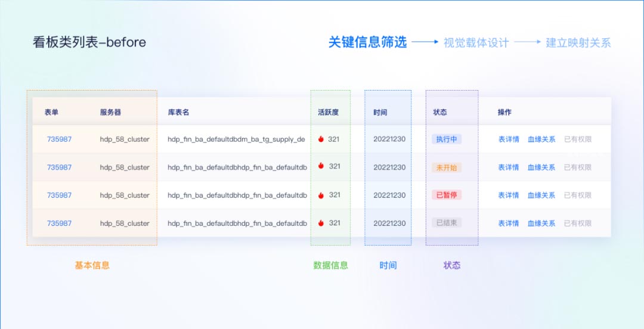Select the 建立映射关系 step

[578, 43]
